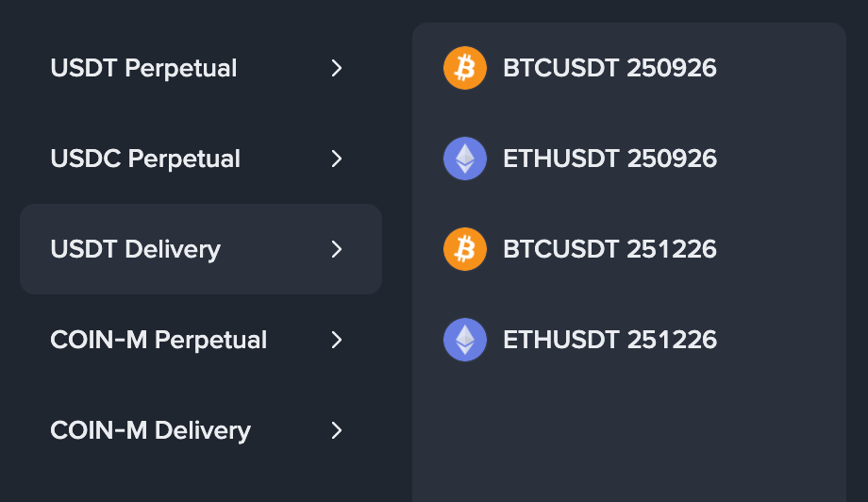Image resolution: width=868 pixels, height=502 pixels.
Task: Choose the BTCUSDT 250926 contract text
Action: pos(609,68)
